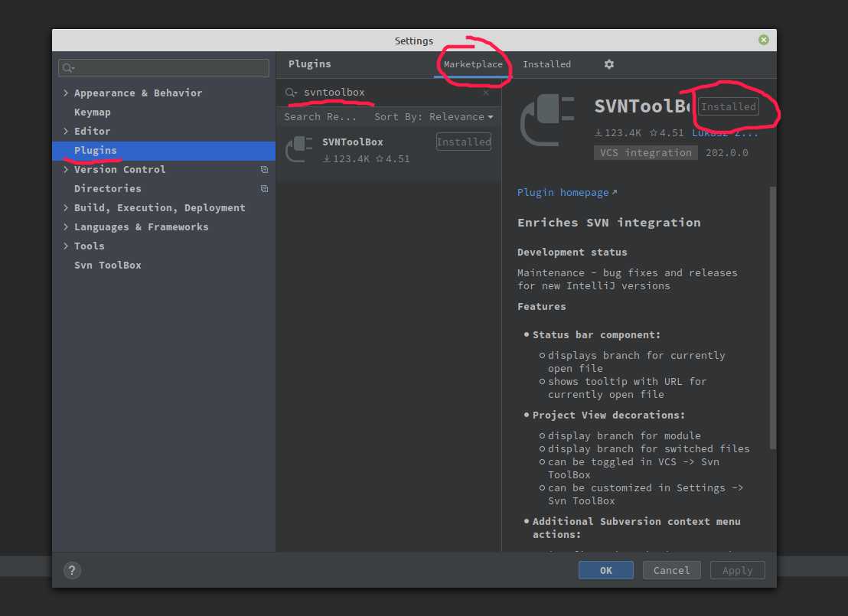Click the Development status heading

[572, 252]
